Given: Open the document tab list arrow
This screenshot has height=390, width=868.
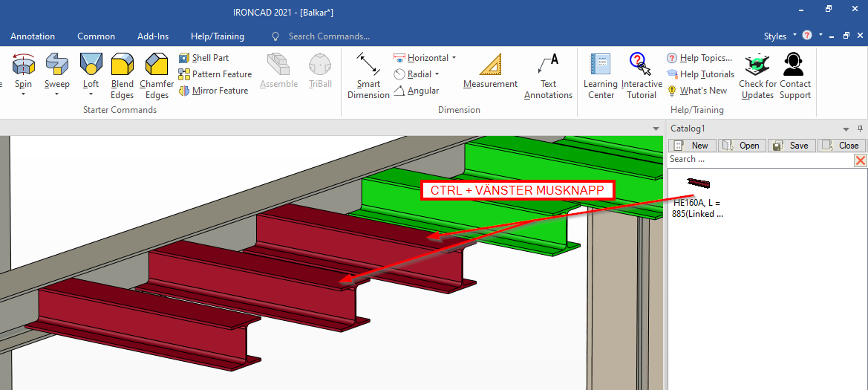Looking at the screenshot, I should (x=656, y=129).
